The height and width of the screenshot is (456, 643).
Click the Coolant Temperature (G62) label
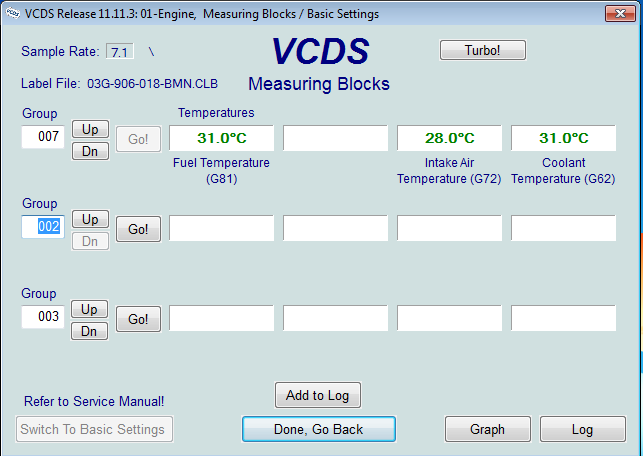[x=563, y=171]
